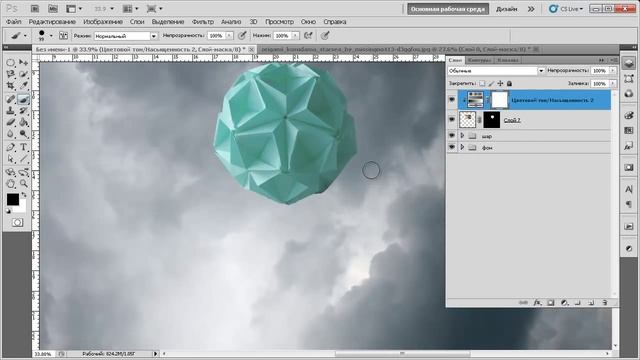Select the Crop tool

[11, 86]
